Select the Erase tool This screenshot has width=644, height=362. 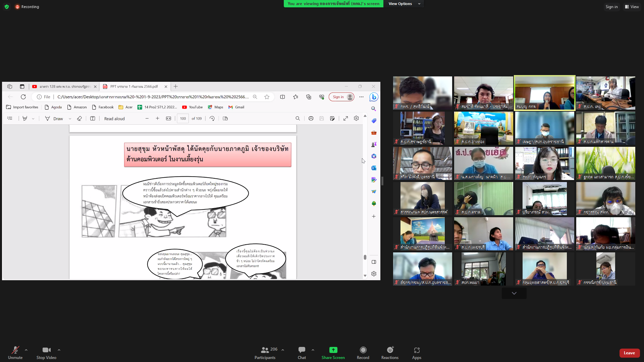[x=79, y=118]
